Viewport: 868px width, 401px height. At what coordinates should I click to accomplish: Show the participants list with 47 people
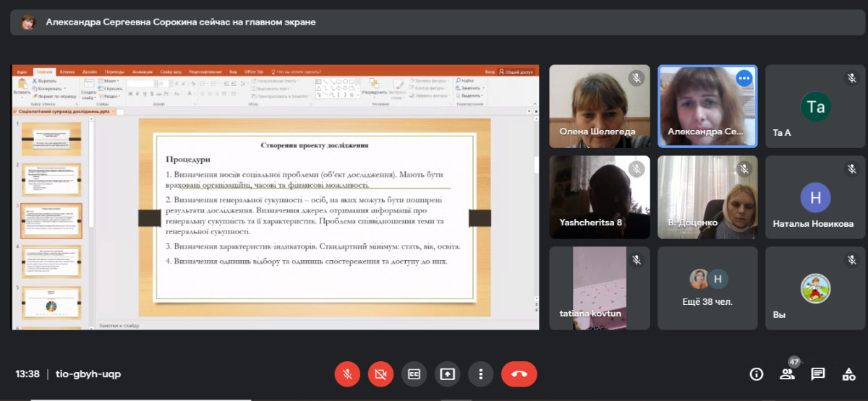point(787,374)
